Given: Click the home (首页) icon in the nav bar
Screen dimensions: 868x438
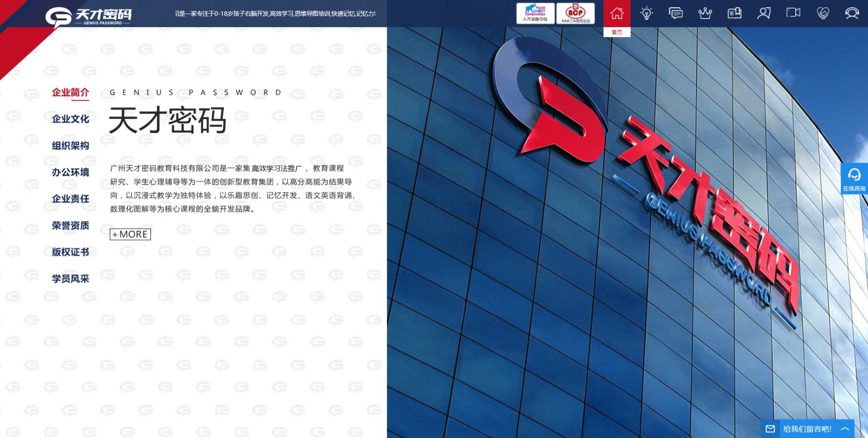Looking at the screenshot, I should (x=617, y=13).
